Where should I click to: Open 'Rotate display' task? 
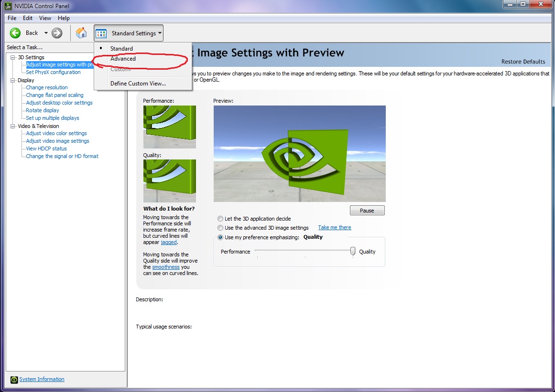coord(43,110)
